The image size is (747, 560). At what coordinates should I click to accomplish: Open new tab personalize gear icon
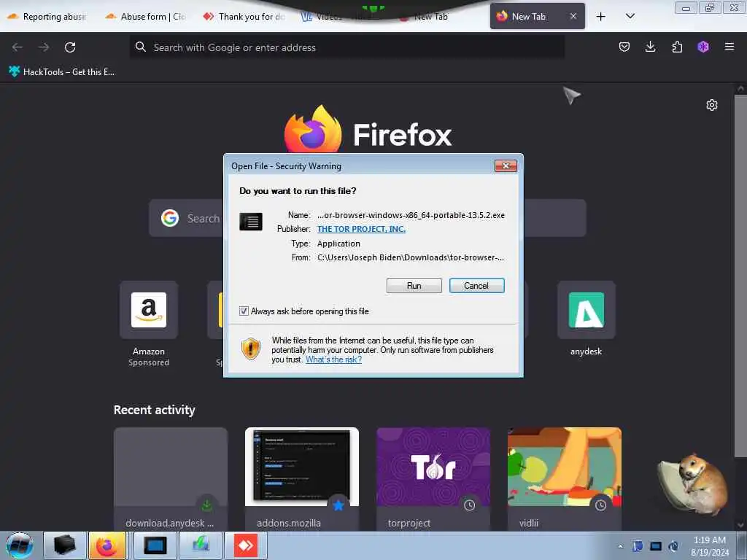[x=712, y=105]
